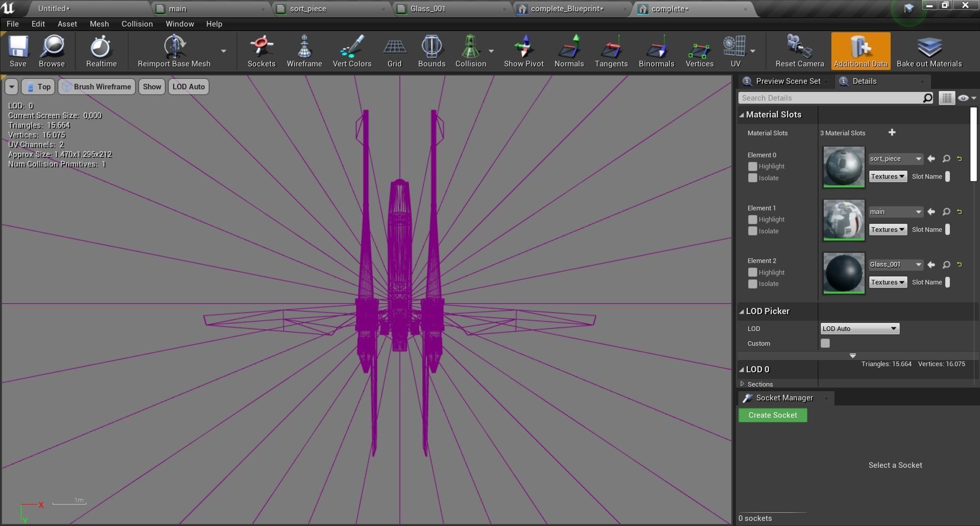The width and height of the screenshot is (980, 526).
Task: Toggle the Grid display
Action: (394, 51)
